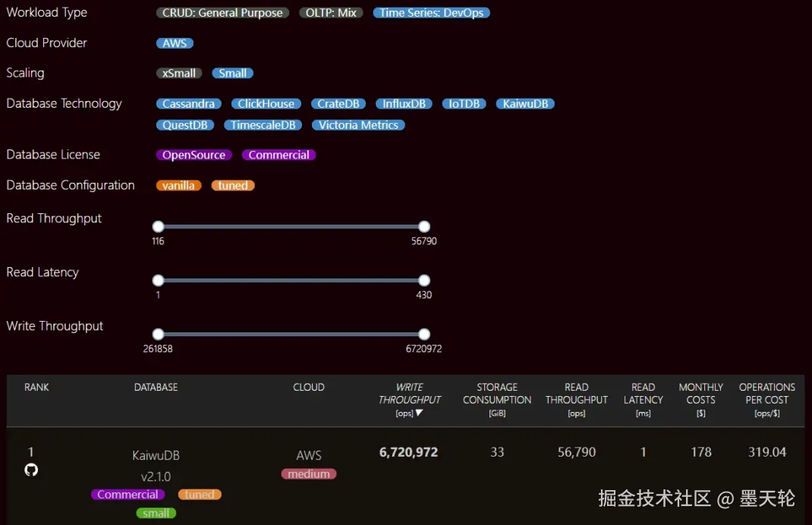The image size is (812, 525).
Task: Click the Database Technology label
Action: (x=65, y=103)
